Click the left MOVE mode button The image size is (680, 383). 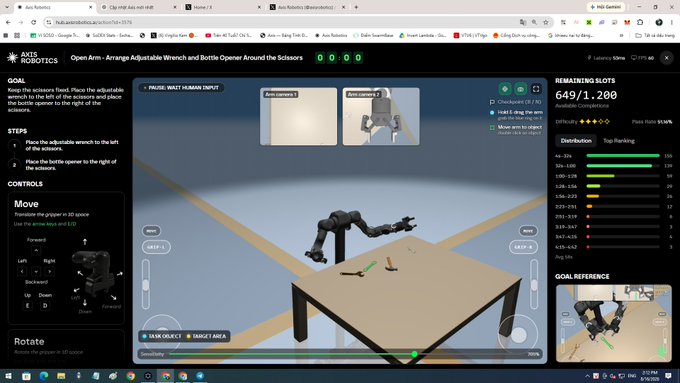[x=151, y=231]
